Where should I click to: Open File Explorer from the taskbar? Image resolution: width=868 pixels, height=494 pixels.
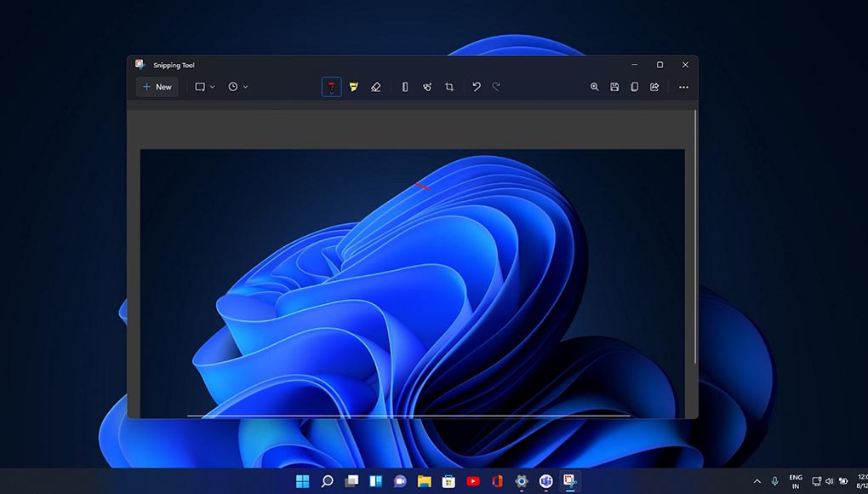[x=425, y=480]
